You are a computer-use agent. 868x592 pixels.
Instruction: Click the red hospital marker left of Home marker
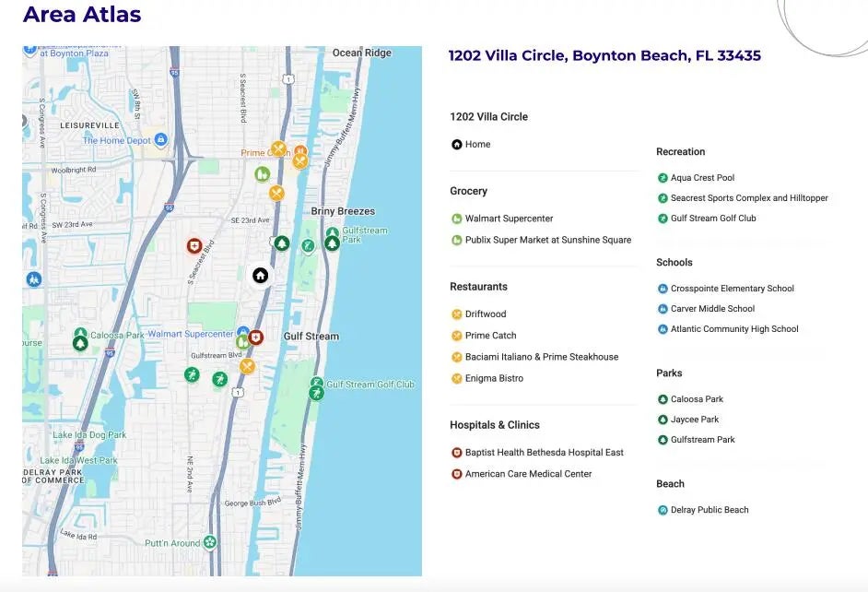click(194, 246)
